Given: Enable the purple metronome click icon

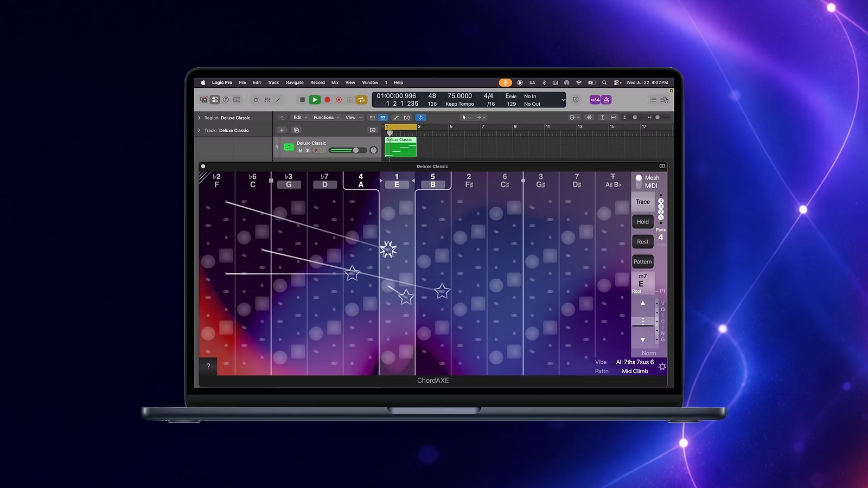Looking at the screenshot, I should pyautogui.click(x=607, y=100).
